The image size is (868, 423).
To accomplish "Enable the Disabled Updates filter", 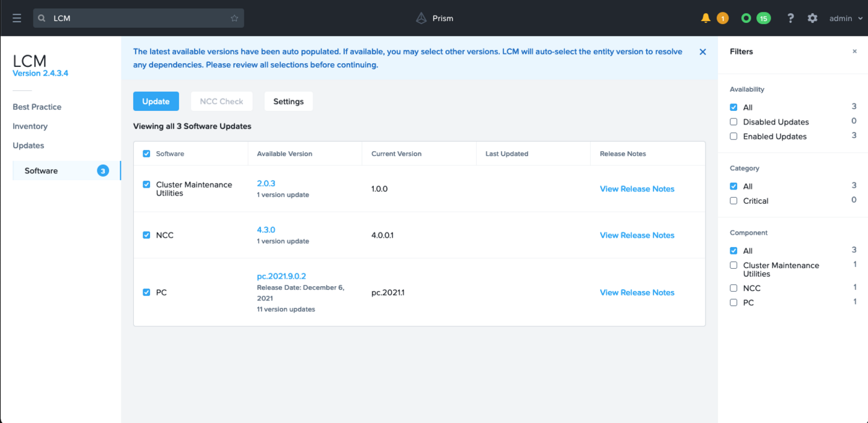I will [733, 121].
